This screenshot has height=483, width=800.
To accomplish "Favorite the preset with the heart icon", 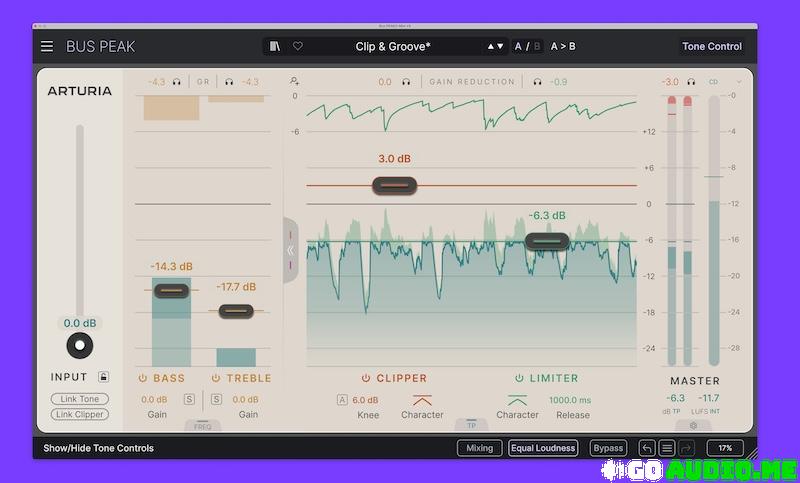I will pyautogui.click(x=298, y=46).
